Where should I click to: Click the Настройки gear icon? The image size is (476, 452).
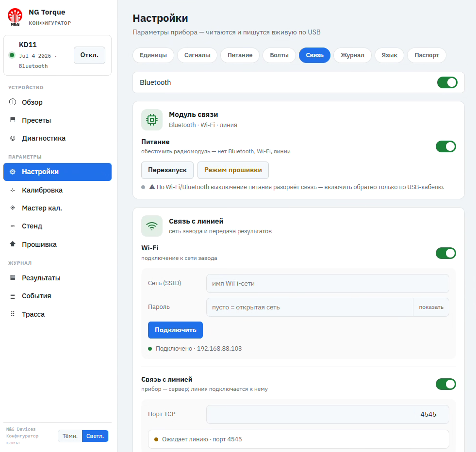pyautogui.click(x=13, y=172)
